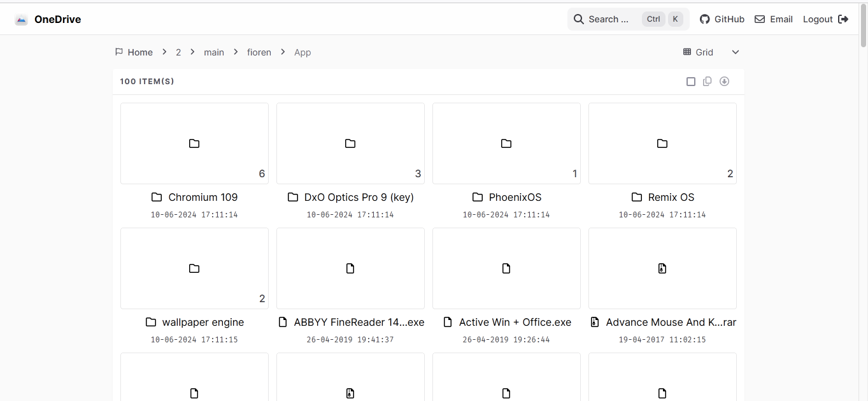Navigate to the main breadcrumb folder
868x401 pixels.
[x=214, y=52]
